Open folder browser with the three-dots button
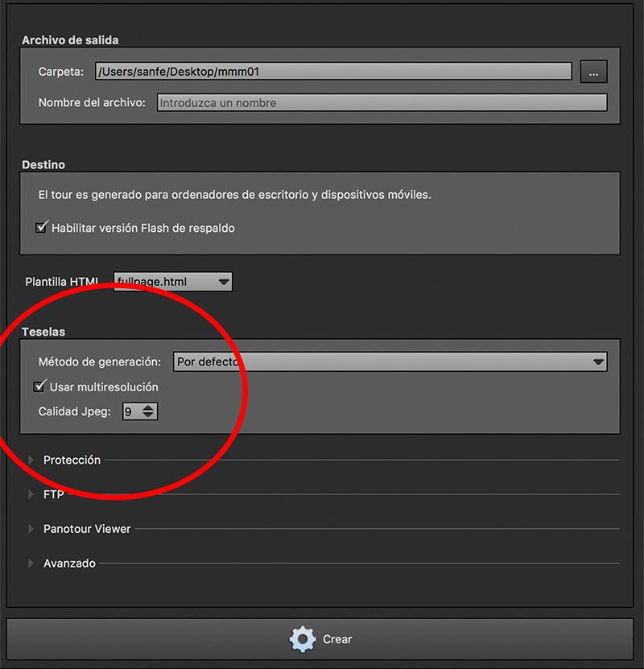Viewport: 644px width, 669px height. pos(593,72)
